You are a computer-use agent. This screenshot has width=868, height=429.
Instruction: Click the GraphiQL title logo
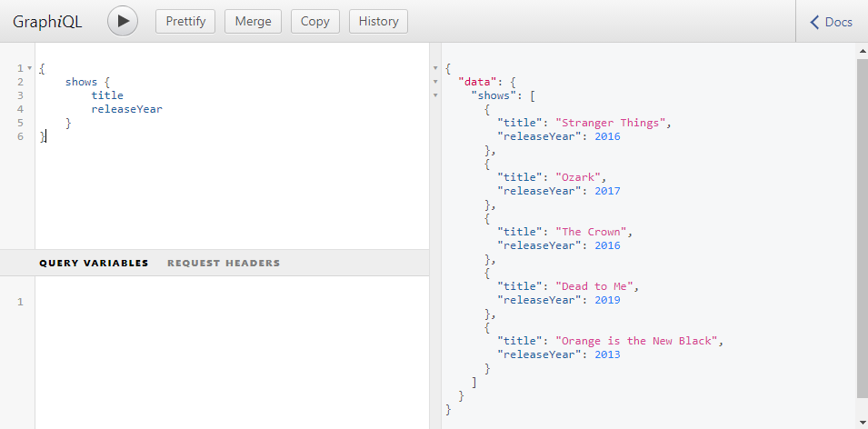point(47,22)
